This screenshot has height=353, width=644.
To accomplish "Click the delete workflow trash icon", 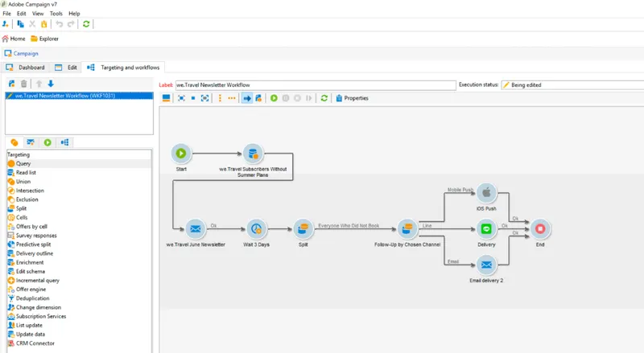I will point(24,84).
